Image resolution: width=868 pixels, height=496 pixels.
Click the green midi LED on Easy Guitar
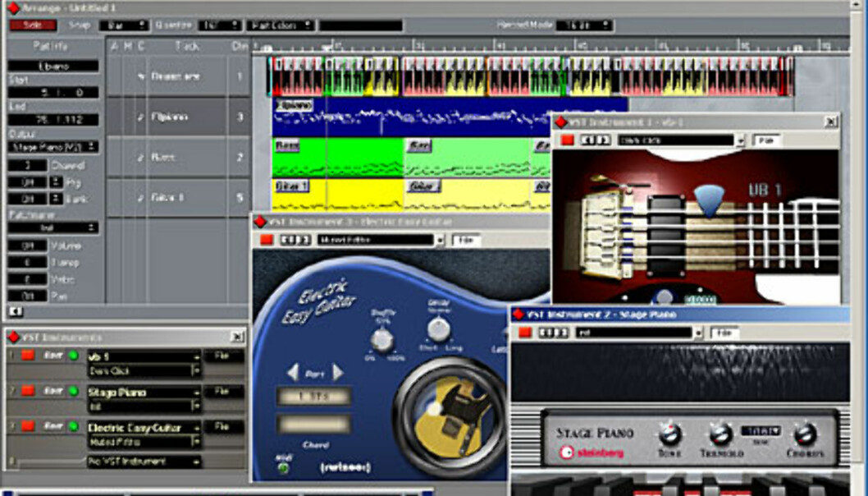coord(283,469)
